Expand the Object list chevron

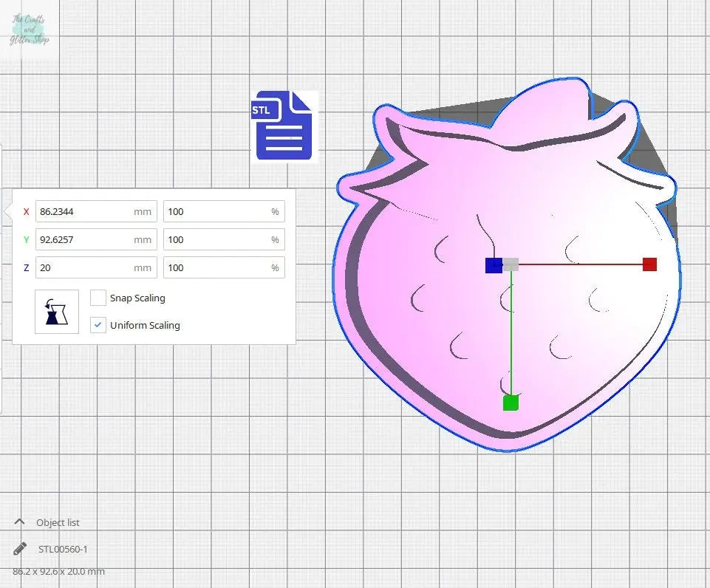point(20,522)
